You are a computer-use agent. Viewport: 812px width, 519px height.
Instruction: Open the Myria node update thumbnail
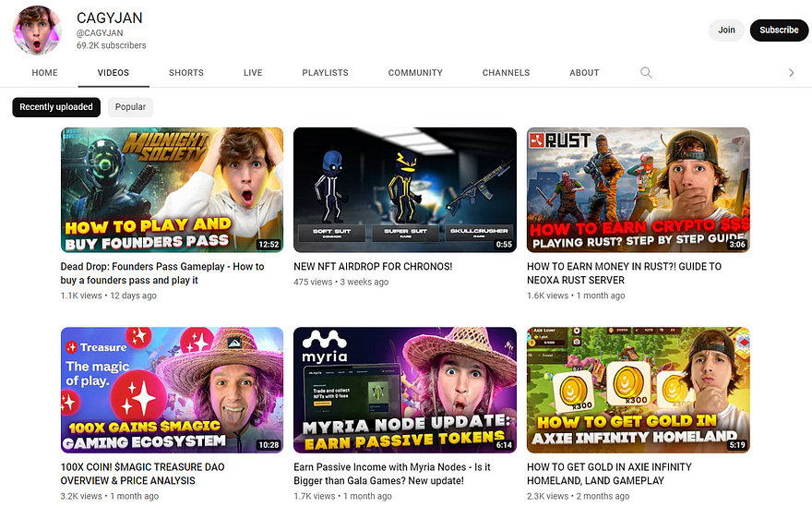point(405,390)
